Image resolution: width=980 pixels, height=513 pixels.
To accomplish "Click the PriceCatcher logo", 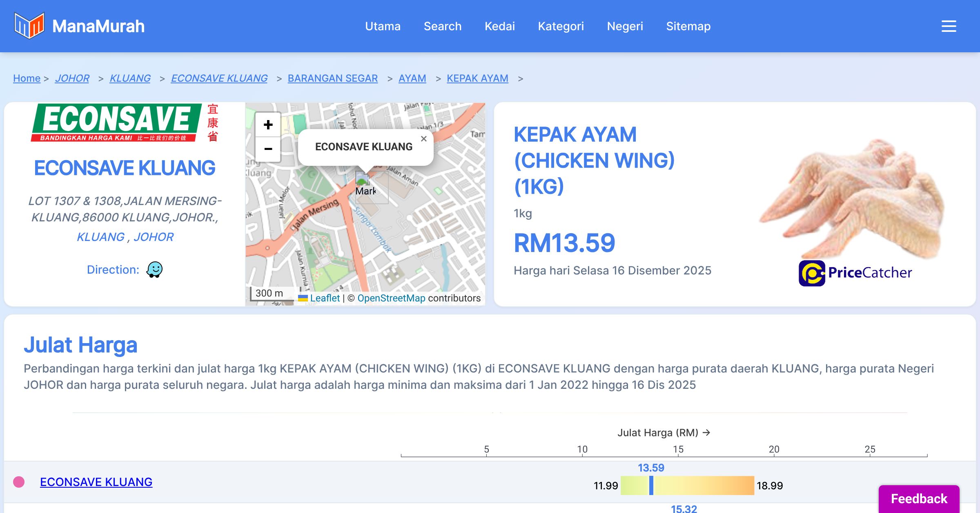I will 855,273.
